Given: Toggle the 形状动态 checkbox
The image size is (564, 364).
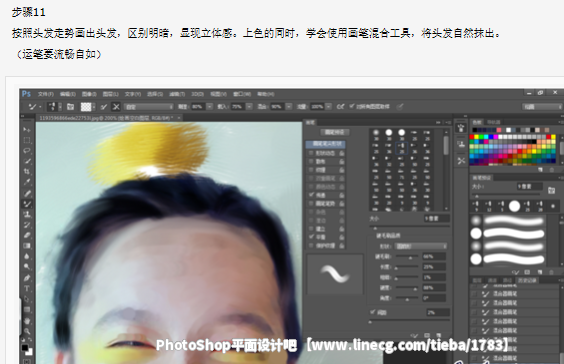Looking at the screenshot, I should [311, 153].
